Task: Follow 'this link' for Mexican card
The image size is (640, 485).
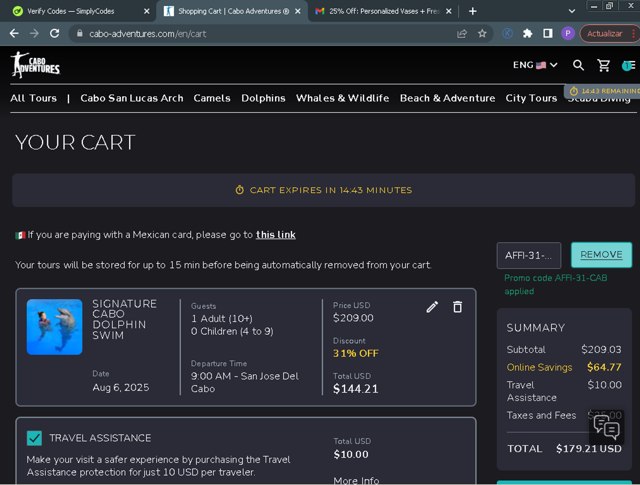Action: [276, 235]
